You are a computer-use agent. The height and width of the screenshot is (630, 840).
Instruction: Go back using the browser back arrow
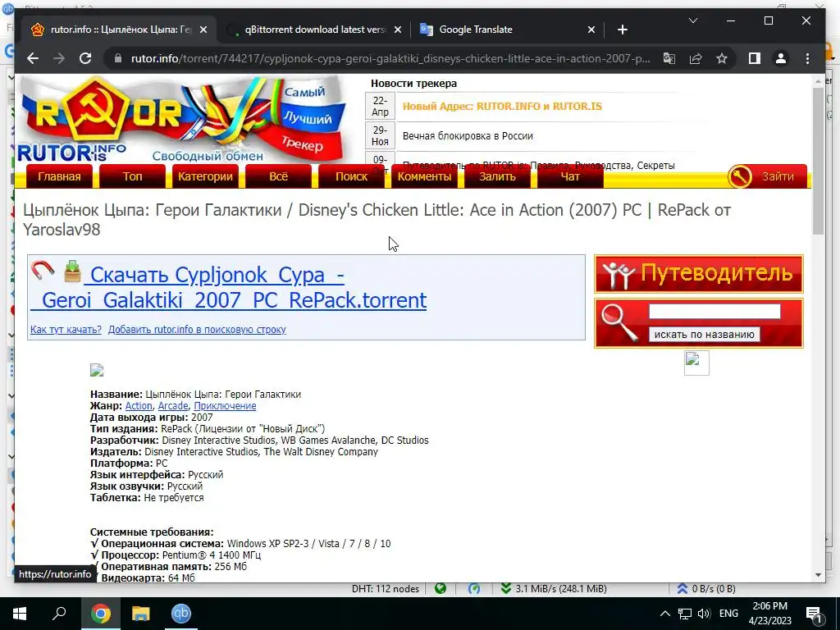click(x=33, y=58)
